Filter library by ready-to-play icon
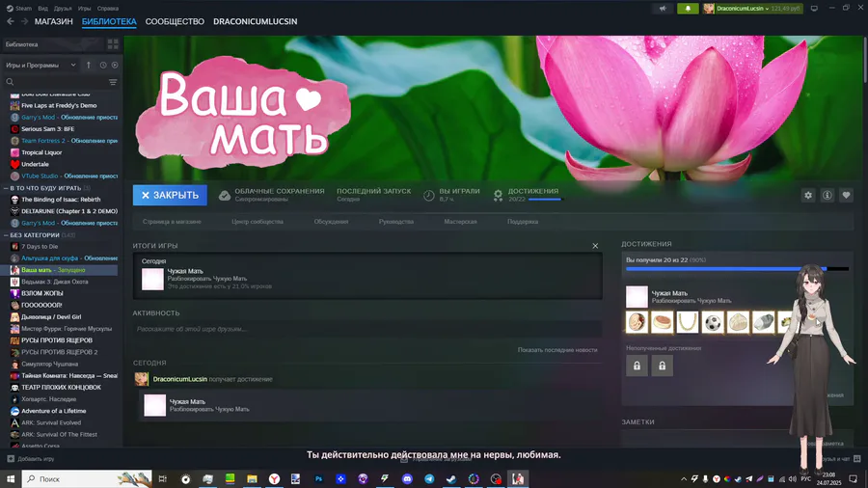 point(115,65)
